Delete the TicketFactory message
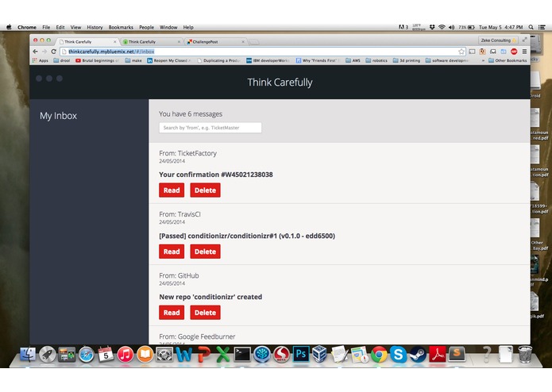The height and width of the screenshot is (392, 552). tap(205, 190)
